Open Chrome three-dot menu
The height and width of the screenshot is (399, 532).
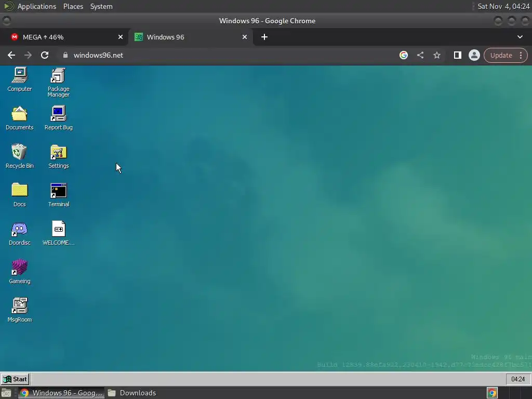coord(521,55)
